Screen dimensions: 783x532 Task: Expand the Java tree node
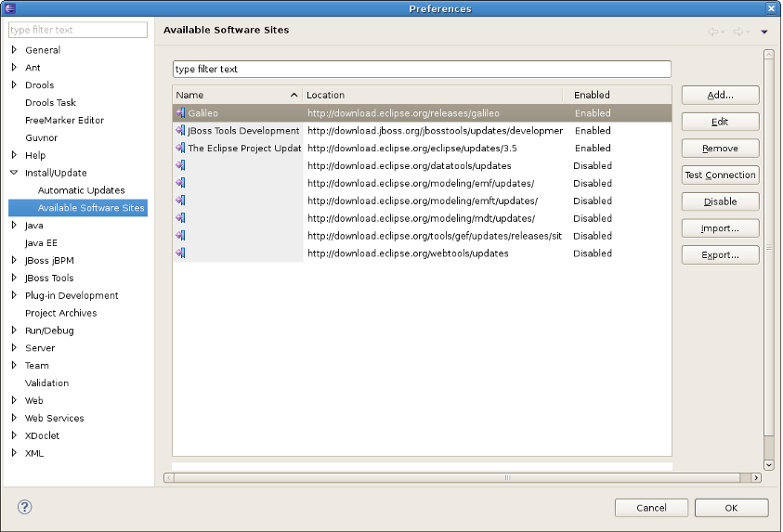tap(14, 225)
